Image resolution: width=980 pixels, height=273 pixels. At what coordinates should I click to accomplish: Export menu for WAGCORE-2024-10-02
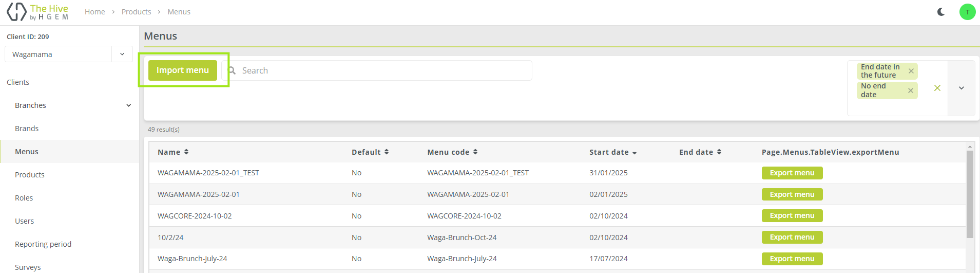(792, 216)
